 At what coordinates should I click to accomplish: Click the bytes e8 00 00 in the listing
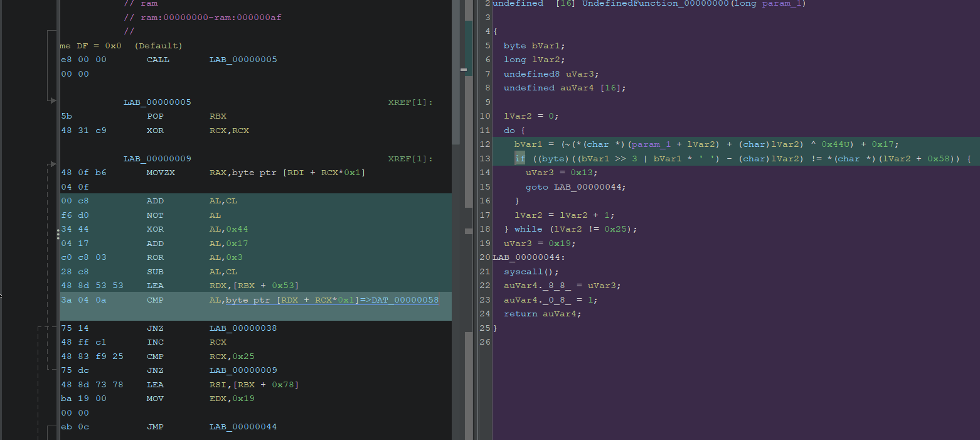click(83, 60)
